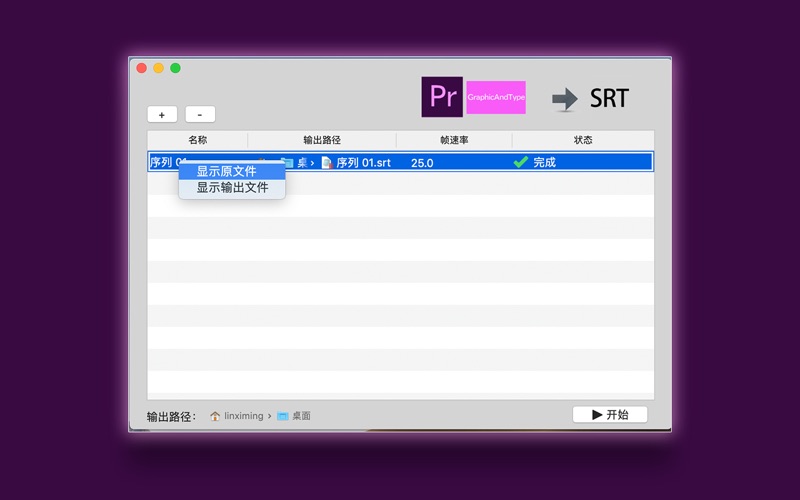Click the srt document icon in the row
Image resolution: width=800 pixels, height=500 pixels.
coord(327,163)
